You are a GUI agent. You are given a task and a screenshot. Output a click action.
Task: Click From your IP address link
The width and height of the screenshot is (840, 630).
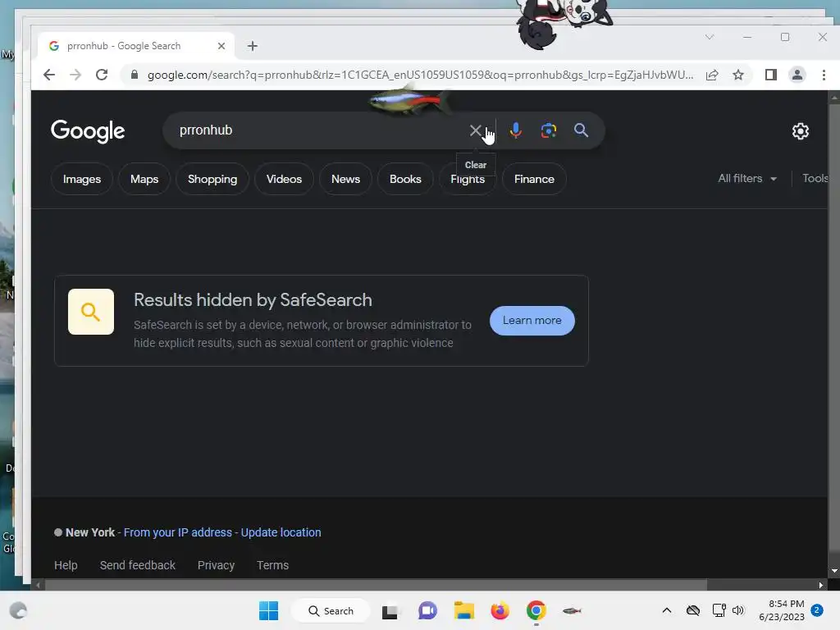point(178,532)
